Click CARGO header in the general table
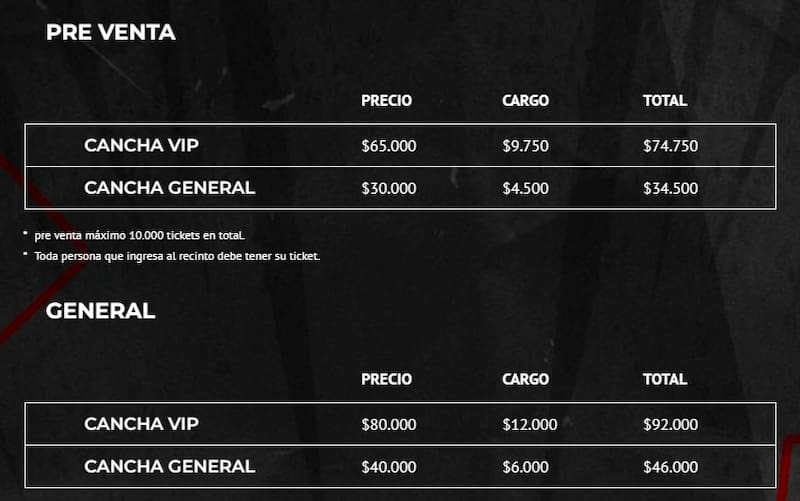This screenshot has height=501, width=800. [x=525, y=379]
